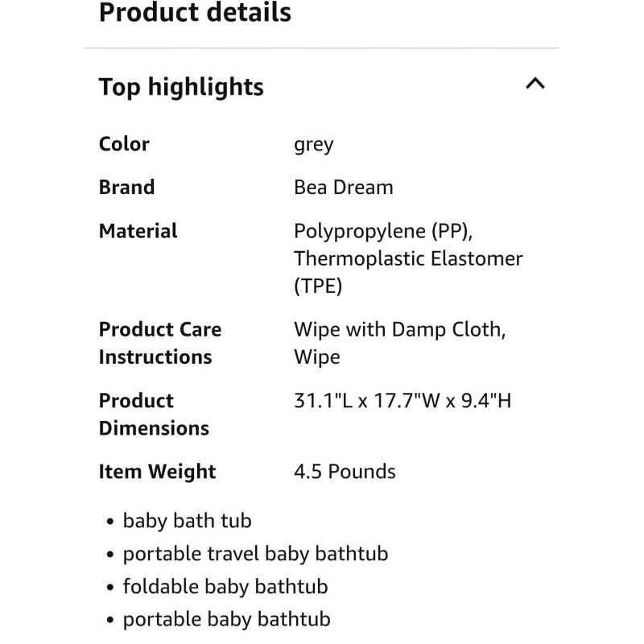The width and height of the screenshot is (644, 644).
Task: Click the Product details heading
Action: pyautogui.click(x=195, y=13)
